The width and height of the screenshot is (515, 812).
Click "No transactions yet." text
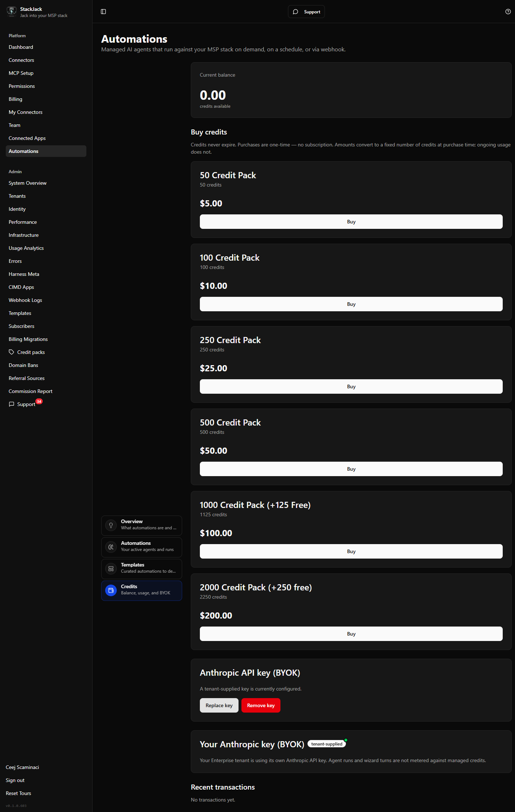(213, 800)
